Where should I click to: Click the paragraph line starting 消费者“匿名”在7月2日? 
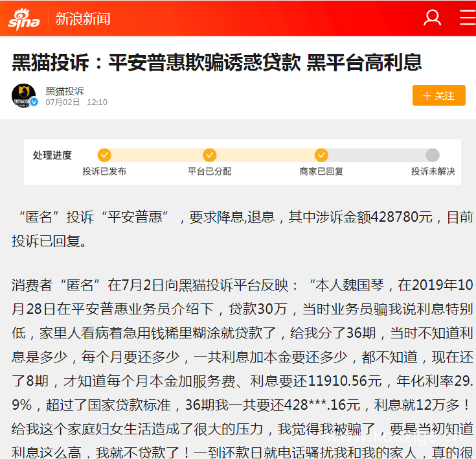[242, 285]
